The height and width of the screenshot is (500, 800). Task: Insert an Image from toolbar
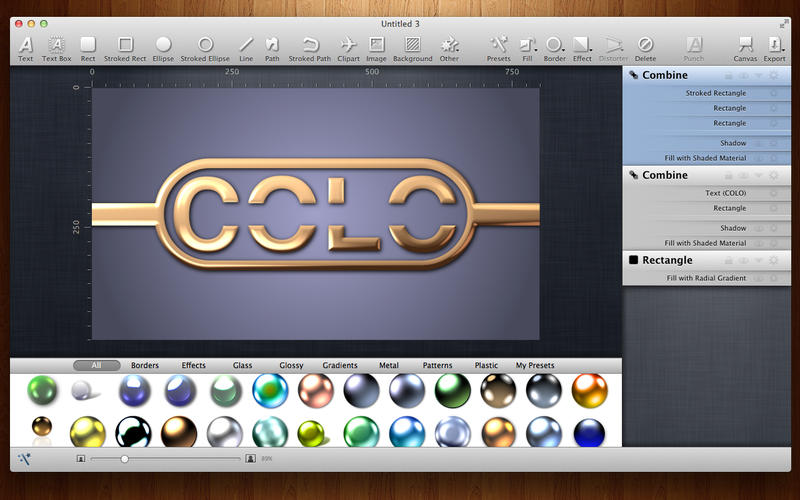pyautogui.click(x=377, y=49)
